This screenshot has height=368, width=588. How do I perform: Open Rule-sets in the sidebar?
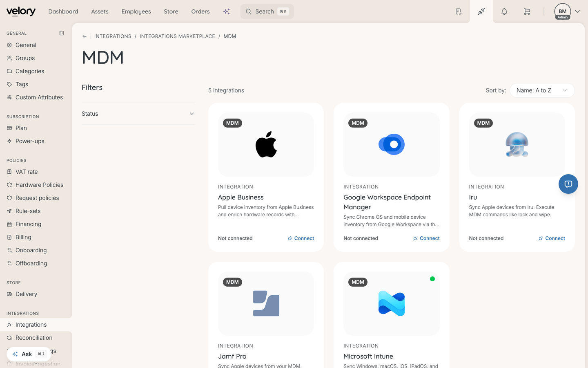pos(36,211)
